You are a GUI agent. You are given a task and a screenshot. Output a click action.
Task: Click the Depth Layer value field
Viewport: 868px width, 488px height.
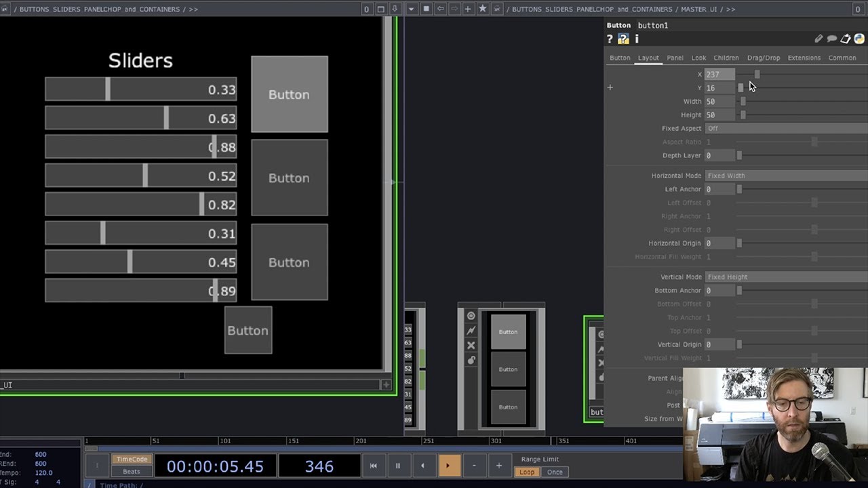pos(719,155)
